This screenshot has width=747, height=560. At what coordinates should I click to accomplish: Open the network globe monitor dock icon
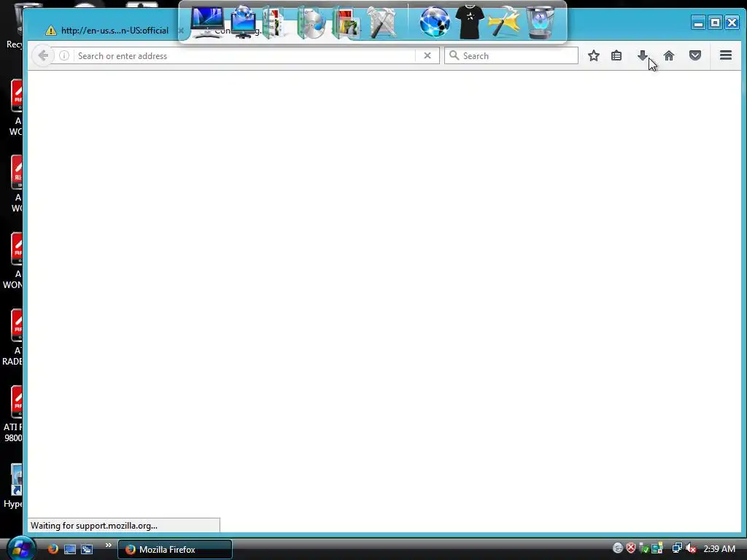click(x=243, y=22)
